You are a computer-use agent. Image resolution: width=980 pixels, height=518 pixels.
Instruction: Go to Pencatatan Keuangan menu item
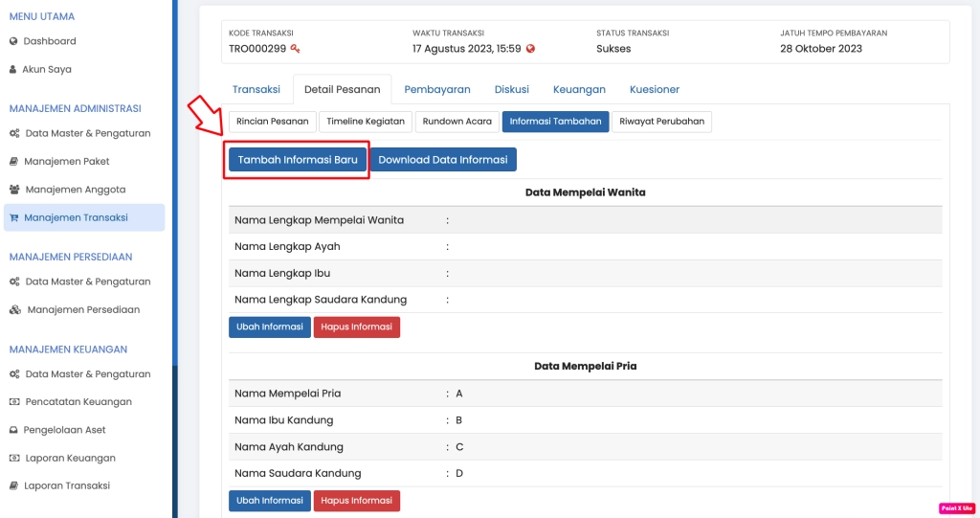(78, 402)
